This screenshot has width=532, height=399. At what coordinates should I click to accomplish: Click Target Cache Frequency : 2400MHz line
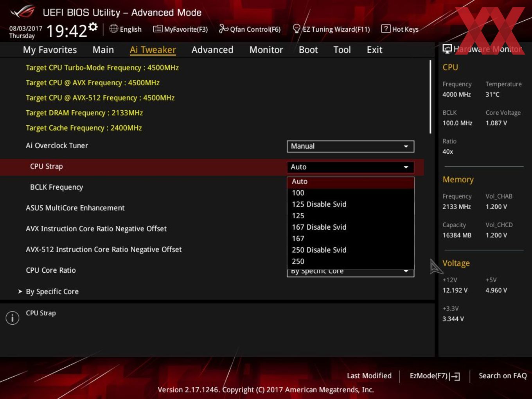(84, 128)
